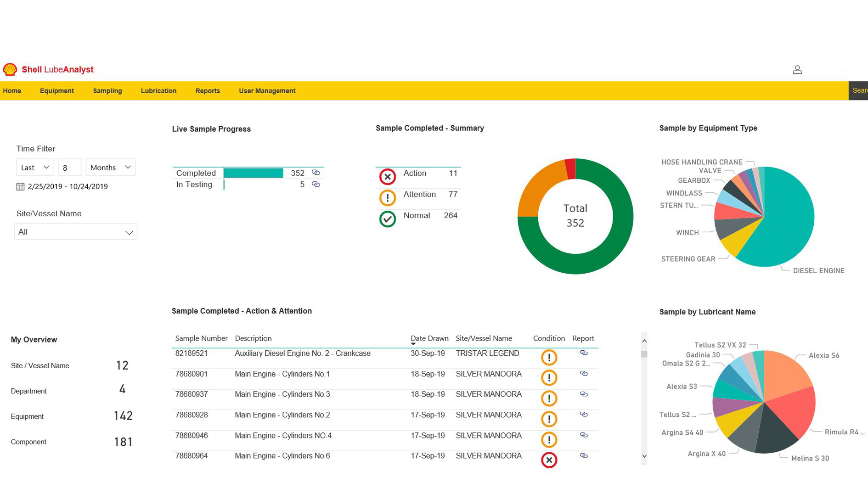Open the Sampling menu
Screen dimensions: 868x488
click(107, 91)
